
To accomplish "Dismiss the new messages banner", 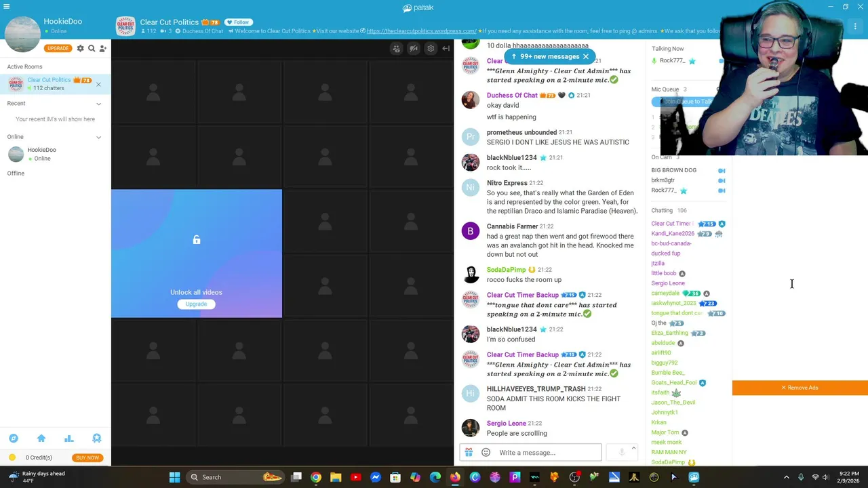I will coord(586,57).
